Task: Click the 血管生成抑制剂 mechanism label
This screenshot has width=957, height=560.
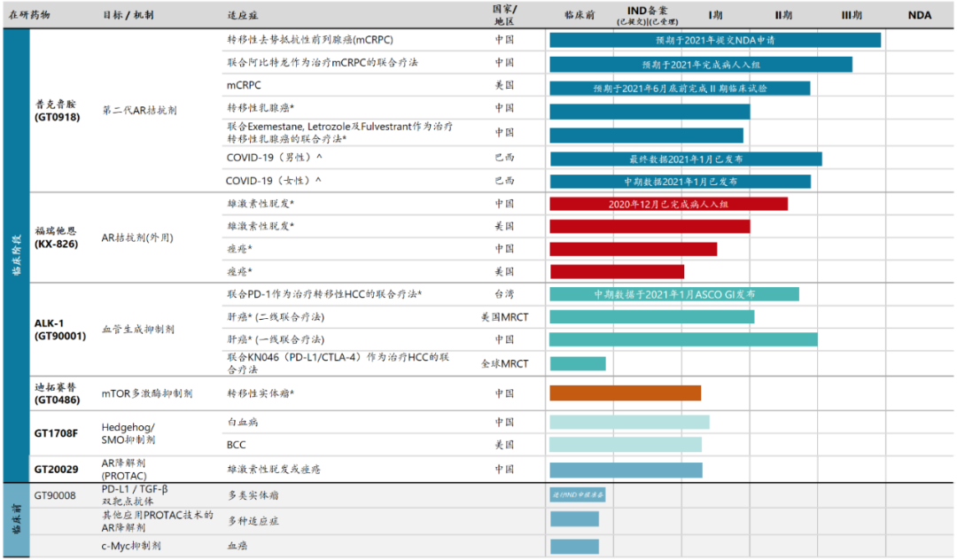Action: (137, 329)
